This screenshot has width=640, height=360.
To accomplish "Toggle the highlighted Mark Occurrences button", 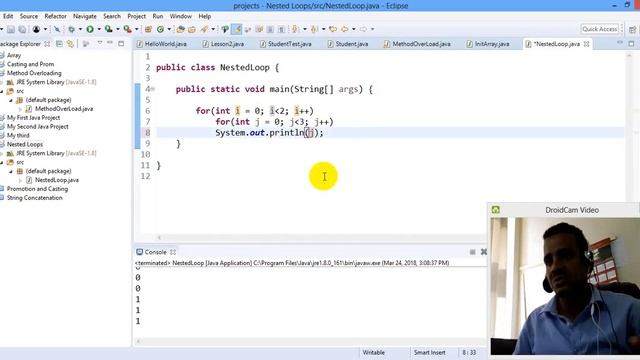I will point(236,29).
